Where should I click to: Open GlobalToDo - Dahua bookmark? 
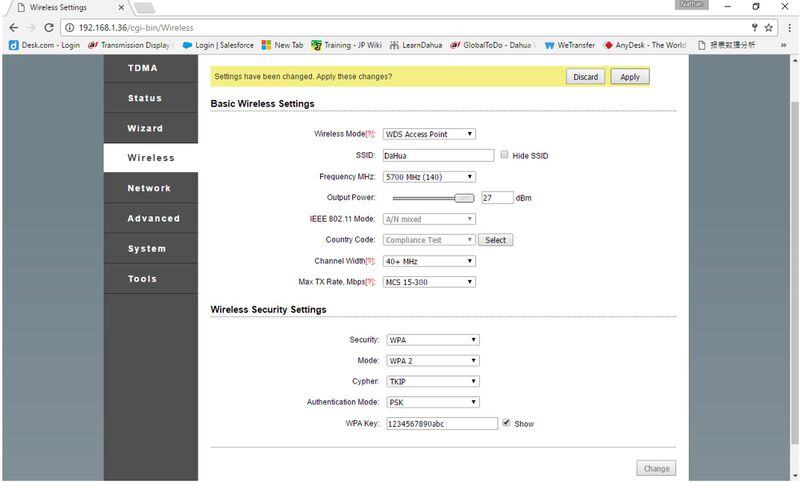(x=493, y=45)
